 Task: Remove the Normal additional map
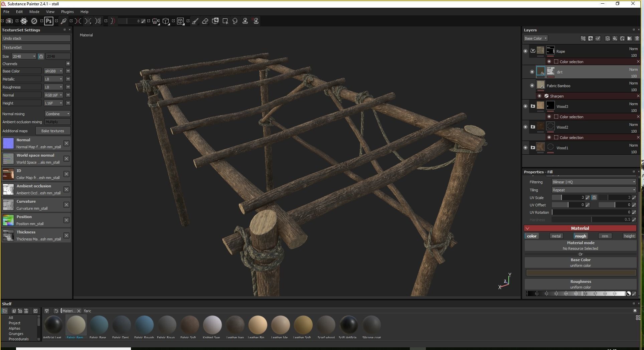pyautogui.click(x=66, y=143)
